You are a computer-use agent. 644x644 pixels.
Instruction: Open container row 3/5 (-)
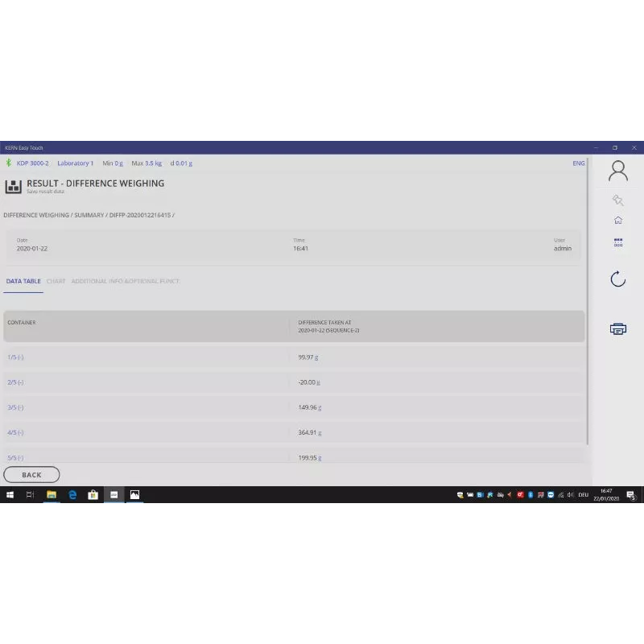click(15, 407)
